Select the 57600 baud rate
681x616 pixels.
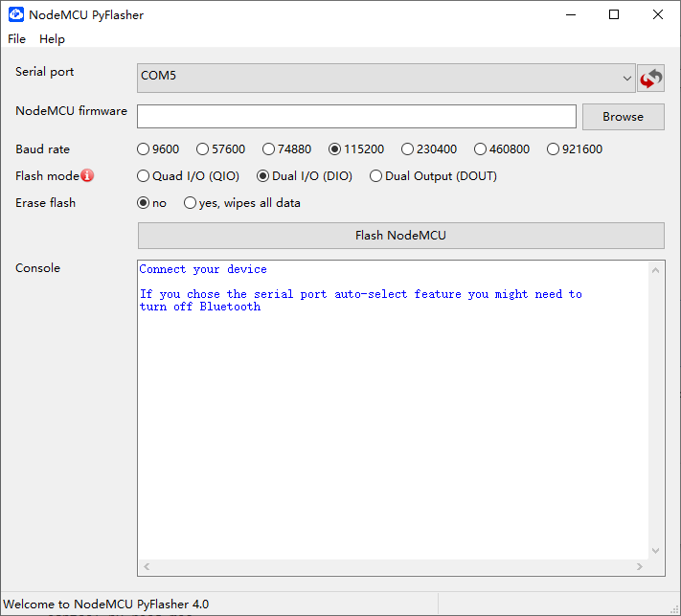221,149
